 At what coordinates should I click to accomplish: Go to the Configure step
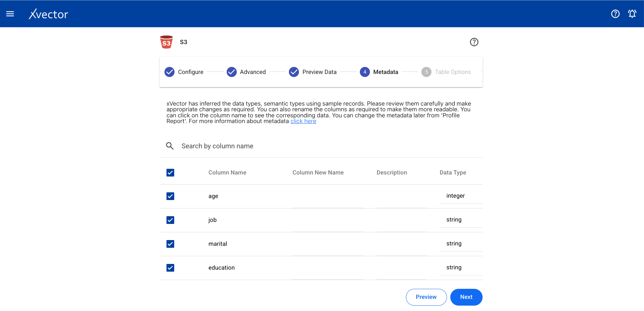[184, 72]
